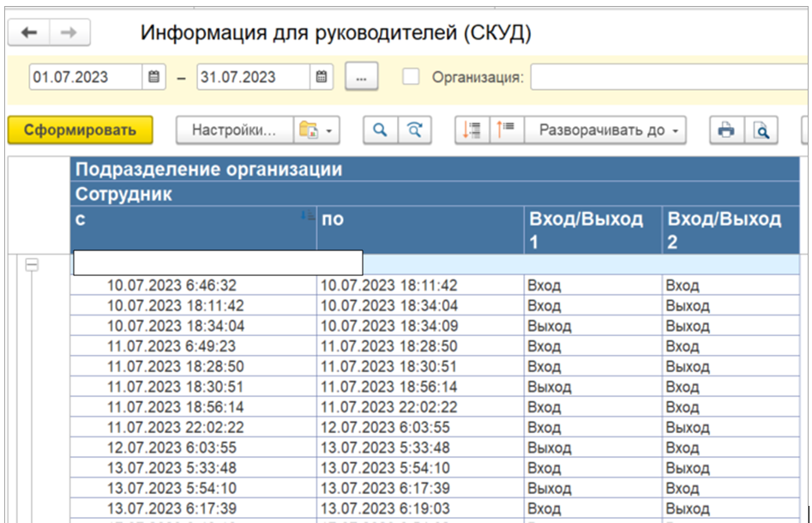This screenshot has width=812, height=523.
Task: Collapse the employee group tree node
Action: 33,266
